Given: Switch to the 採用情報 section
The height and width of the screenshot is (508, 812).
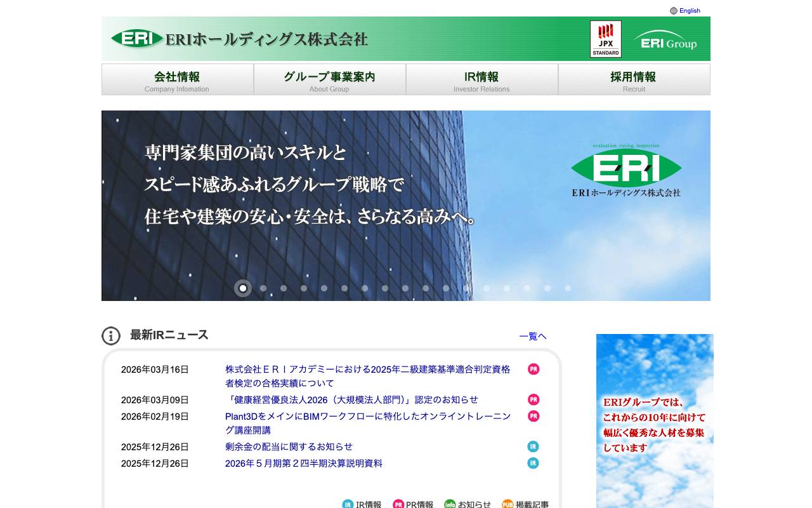Looking at the screenshot, I should [x=634, y=79].
